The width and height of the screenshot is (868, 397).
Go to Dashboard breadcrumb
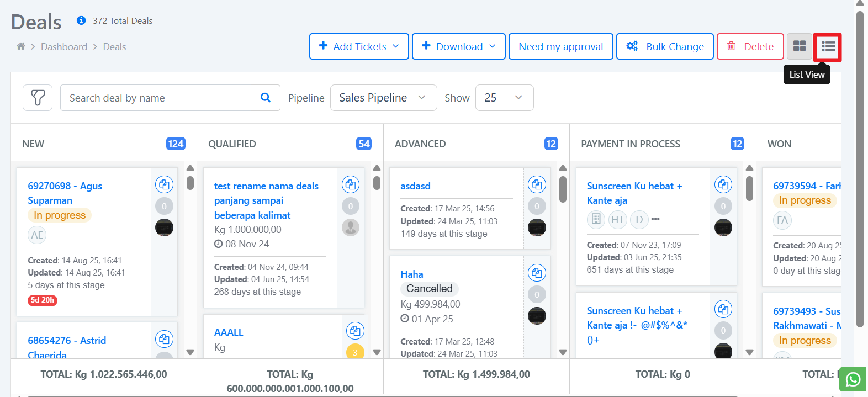[64, 47]
